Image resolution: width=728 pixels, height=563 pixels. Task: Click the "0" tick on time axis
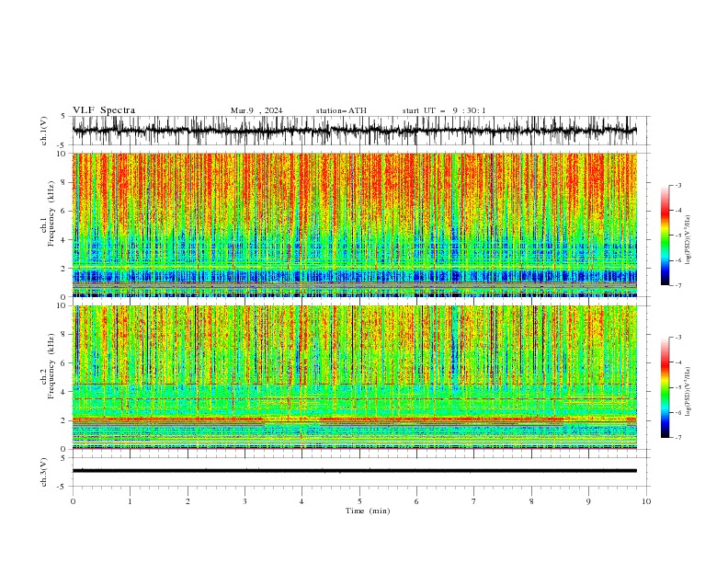click(x=73, y=501)
